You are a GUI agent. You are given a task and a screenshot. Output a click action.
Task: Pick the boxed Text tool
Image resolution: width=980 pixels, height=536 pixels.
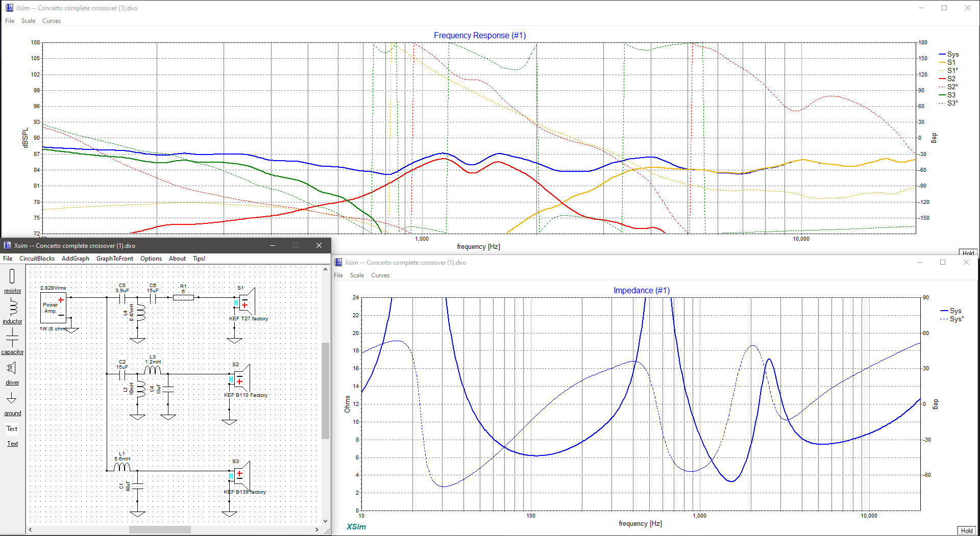(12, 429)
